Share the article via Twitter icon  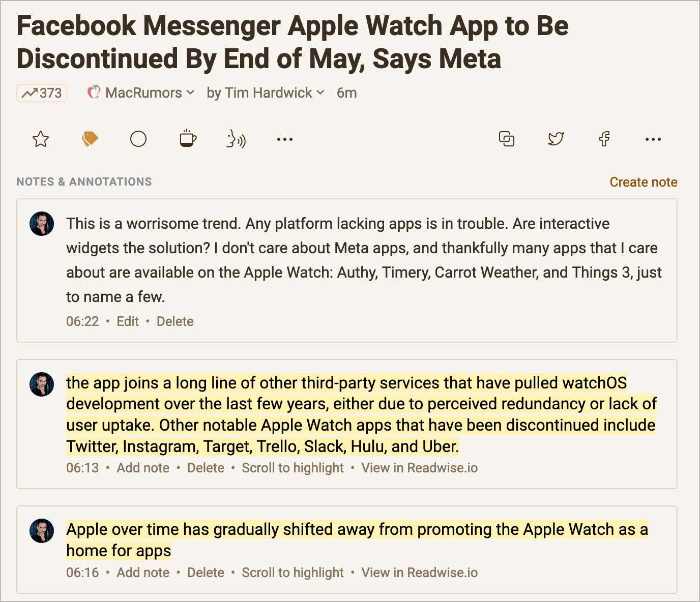[556, 139]
